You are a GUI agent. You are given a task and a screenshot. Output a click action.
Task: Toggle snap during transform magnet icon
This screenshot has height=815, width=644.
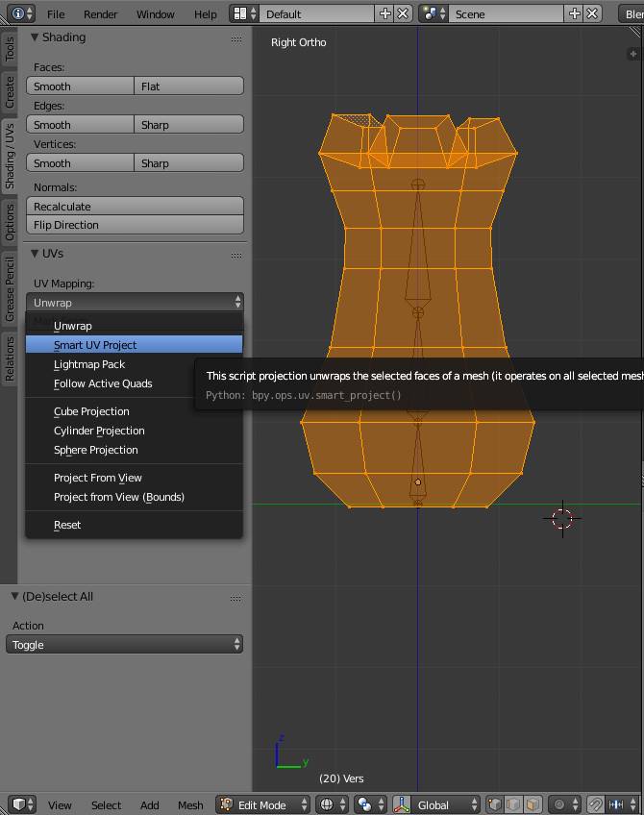pos(596,804)
